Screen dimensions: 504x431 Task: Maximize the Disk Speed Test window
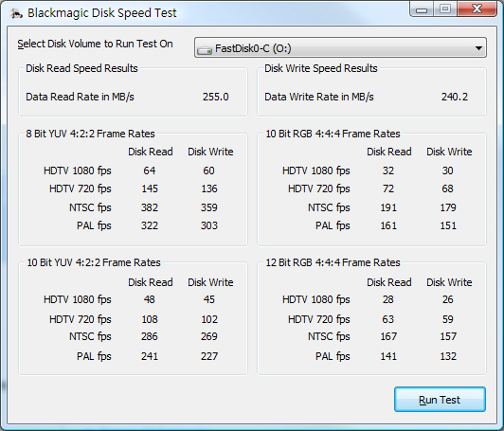(x=445, y=9)
